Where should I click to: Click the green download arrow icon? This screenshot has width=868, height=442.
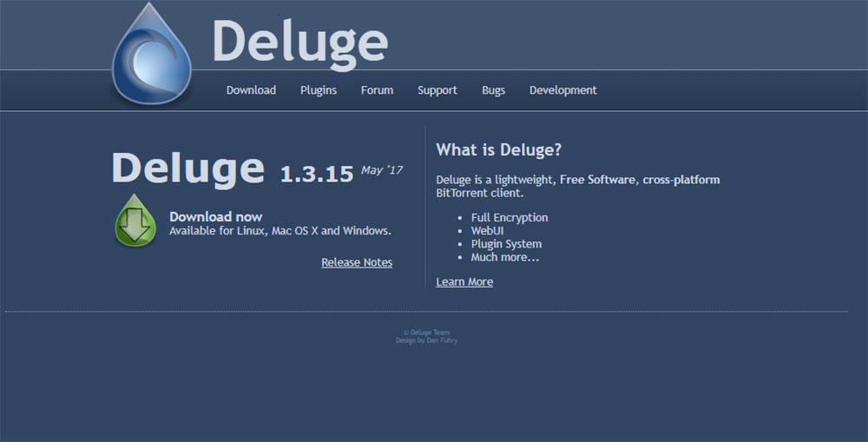[135, 223]
